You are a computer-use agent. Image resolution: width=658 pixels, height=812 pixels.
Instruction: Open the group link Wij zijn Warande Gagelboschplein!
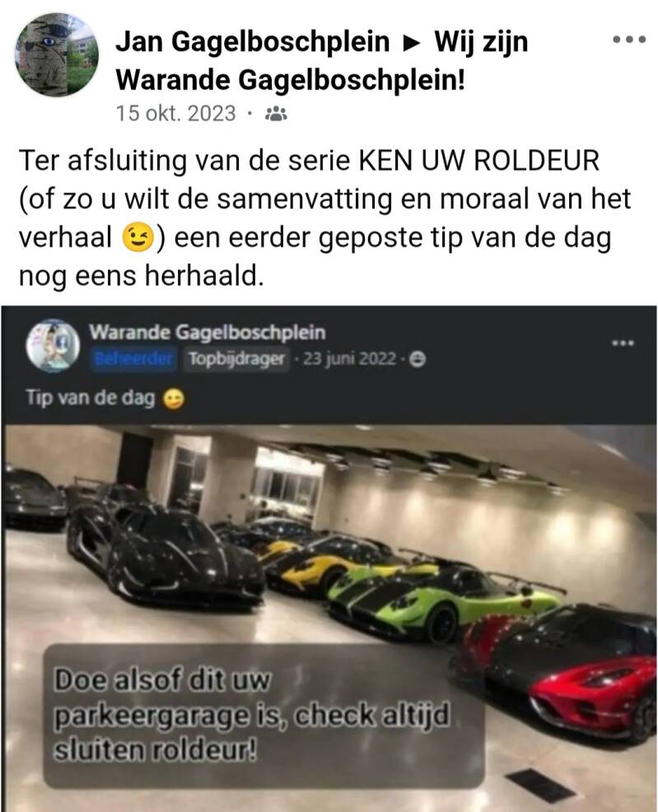pos(321,61)
